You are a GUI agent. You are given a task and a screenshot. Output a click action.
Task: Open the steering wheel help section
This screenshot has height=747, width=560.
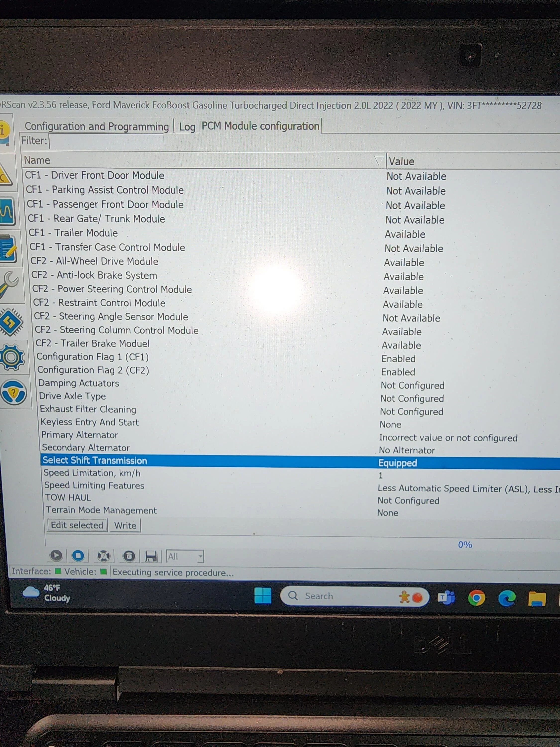tap(13, 392)
